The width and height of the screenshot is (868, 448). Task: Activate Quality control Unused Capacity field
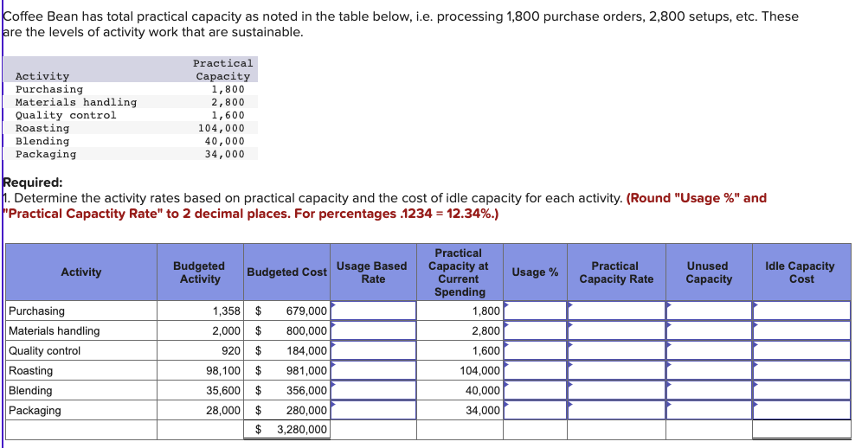[x=709, y=350]
